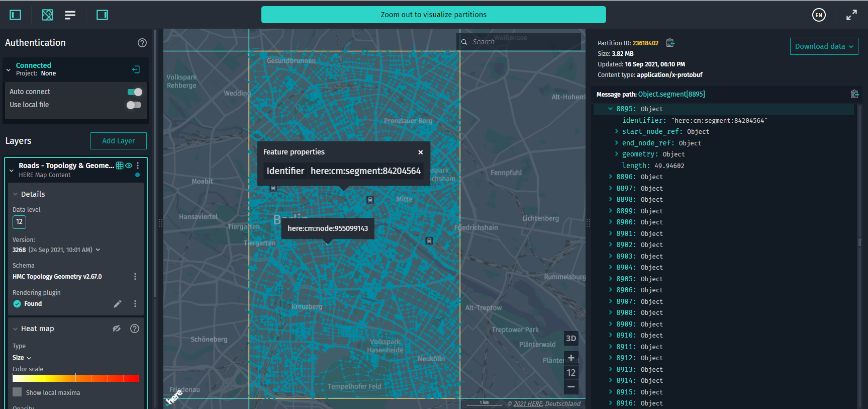Expand geometry object
The image size is (868, 409).
tap(617, 154)
